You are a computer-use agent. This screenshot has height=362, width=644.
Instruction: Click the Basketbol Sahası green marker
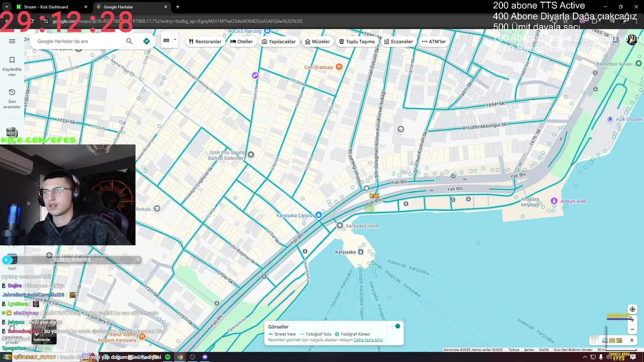[x=638, y=64]
